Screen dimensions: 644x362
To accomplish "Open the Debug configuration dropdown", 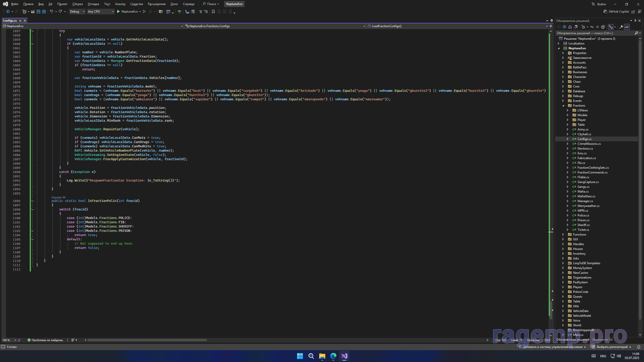I will pos(77,12).
